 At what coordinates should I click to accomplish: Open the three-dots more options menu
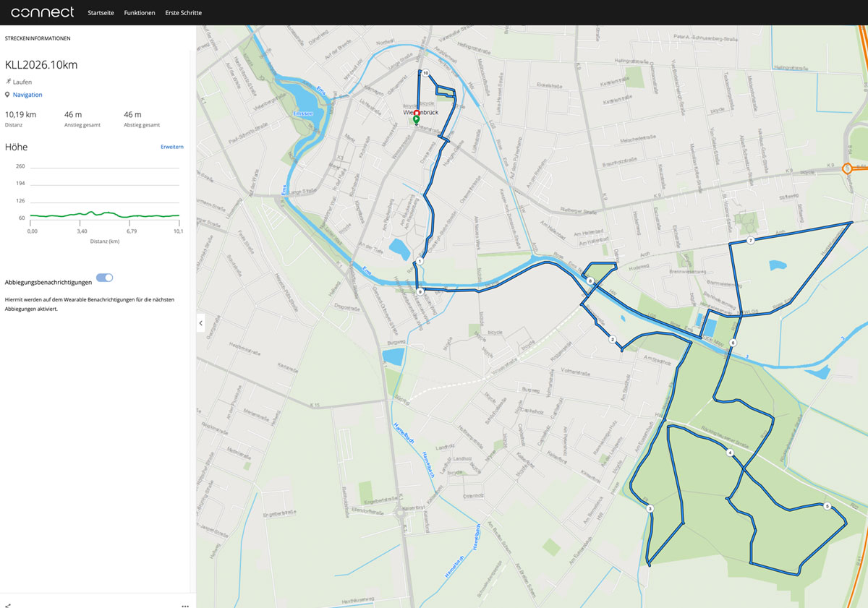click(x=185, y=605)
